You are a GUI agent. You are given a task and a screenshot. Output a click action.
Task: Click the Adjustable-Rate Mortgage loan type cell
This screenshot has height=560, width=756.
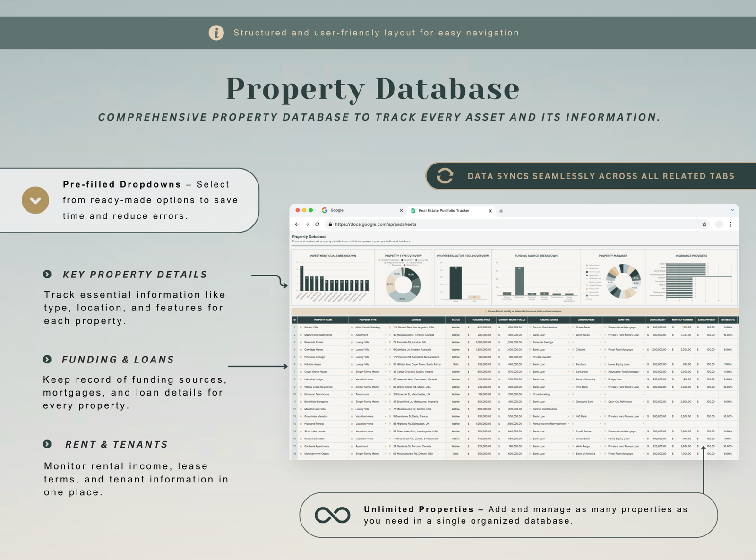pos(623,372)
